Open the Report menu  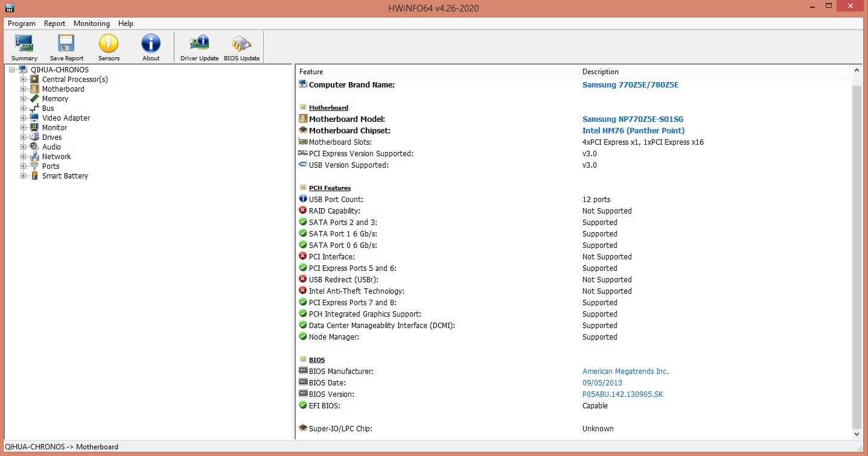54,24
